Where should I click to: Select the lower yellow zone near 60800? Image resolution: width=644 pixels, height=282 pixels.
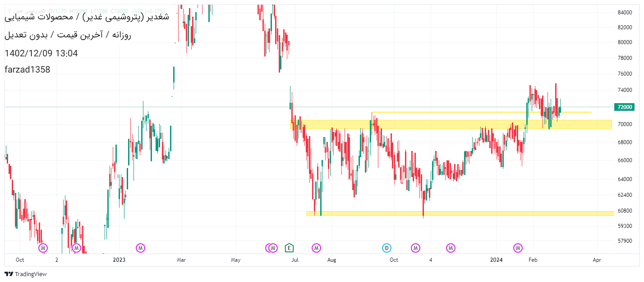pos(460,214)
